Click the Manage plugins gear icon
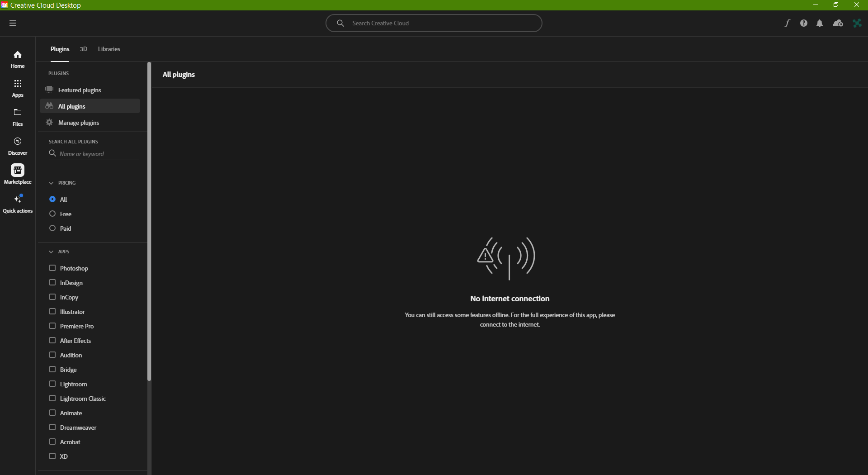The width and height of the screenshot is (868, 475). pos(49,122)
